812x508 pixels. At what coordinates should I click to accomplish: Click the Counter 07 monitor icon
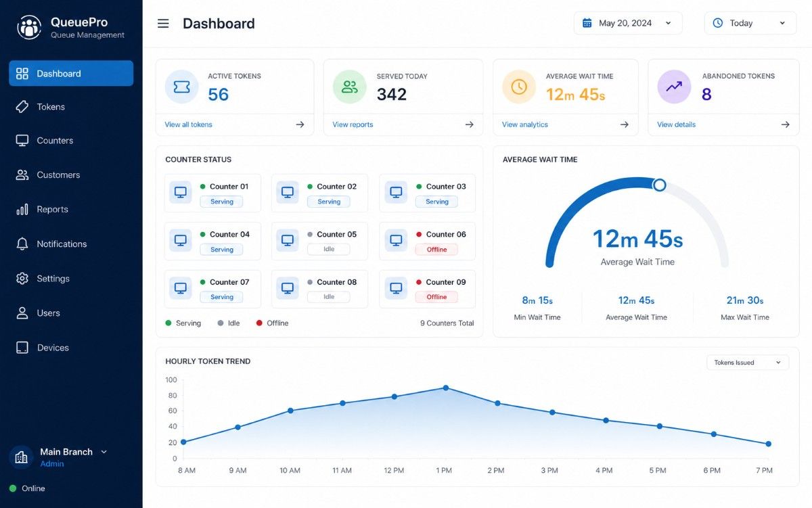point(181,289)
